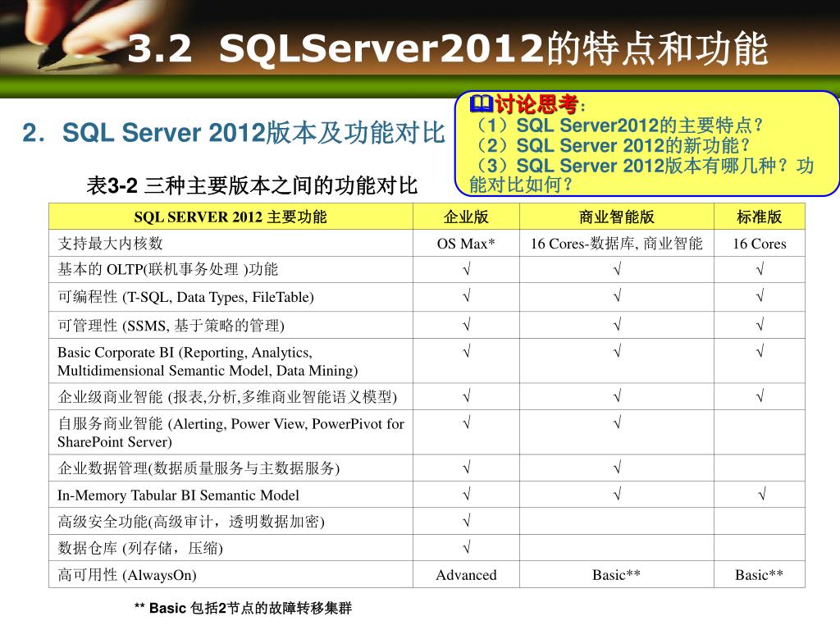Click the red '讨论思考' heading

(x=536, y=103)
